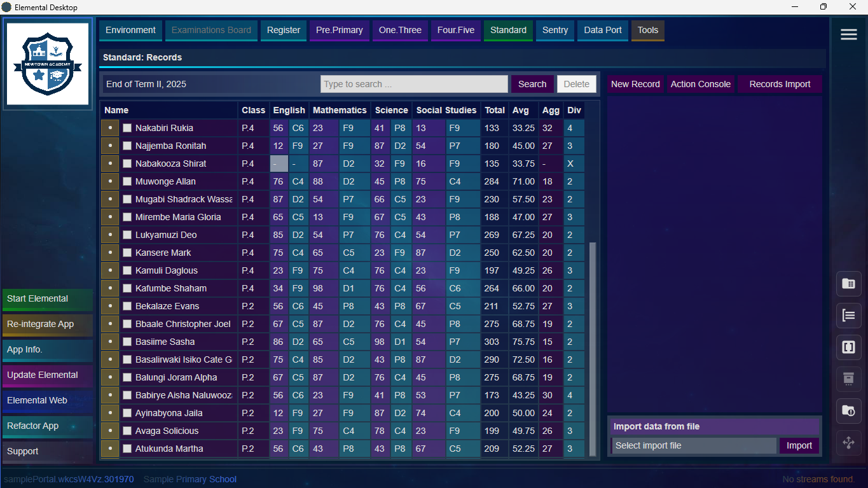Open the End of Term II, 2025 selector
The height and width of the screenshot is (488, 868).
point(210,84)
